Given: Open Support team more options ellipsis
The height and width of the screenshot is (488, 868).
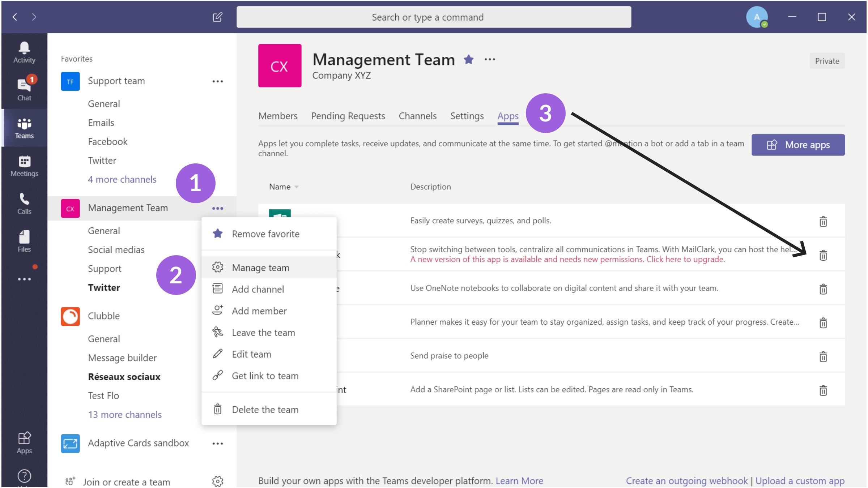Looking at the screenshot, I should (217, 81).
